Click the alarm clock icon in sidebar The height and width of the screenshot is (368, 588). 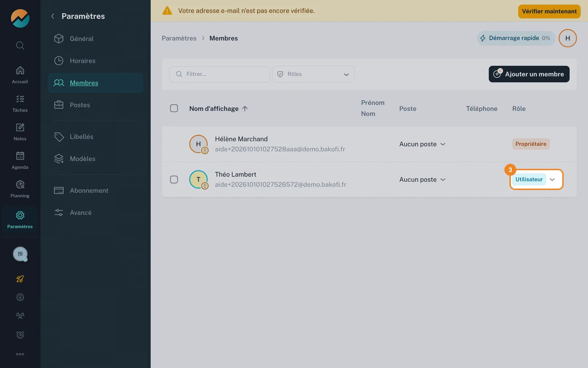[20, 335]
